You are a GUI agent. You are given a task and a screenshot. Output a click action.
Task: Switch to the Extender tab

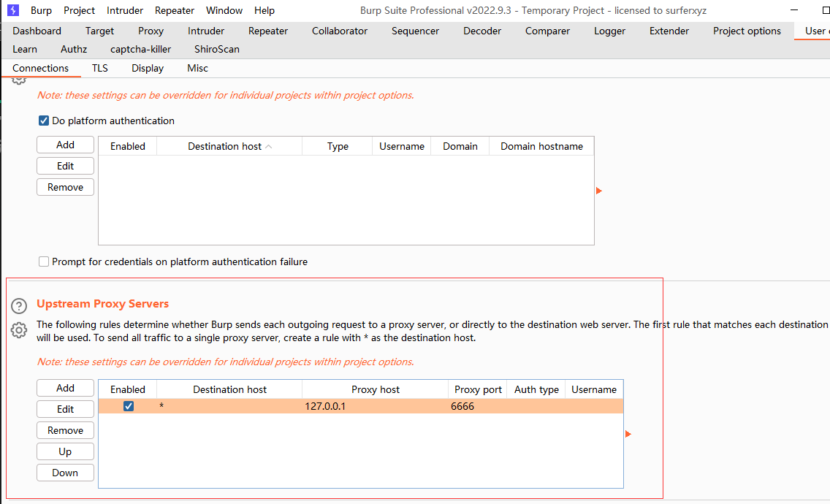tap(669, 31)
